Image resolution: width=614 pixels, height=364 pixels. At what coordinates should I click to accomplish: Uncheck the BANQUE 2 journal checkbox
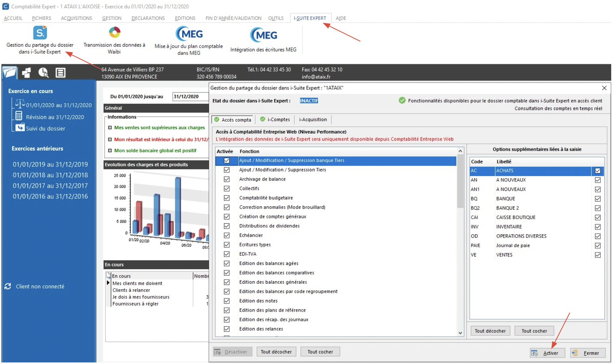pyautogui.click(x=598, y=208)
